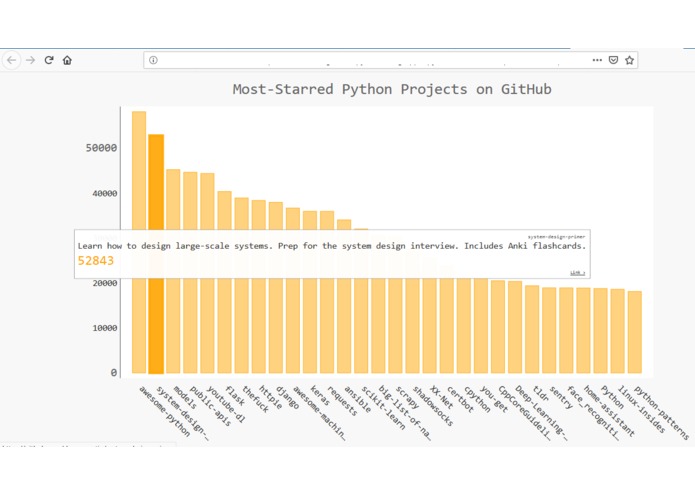Click the home-assistant x-axis label
The width and height of the screenshot is (695, 494).
point(609,411)
